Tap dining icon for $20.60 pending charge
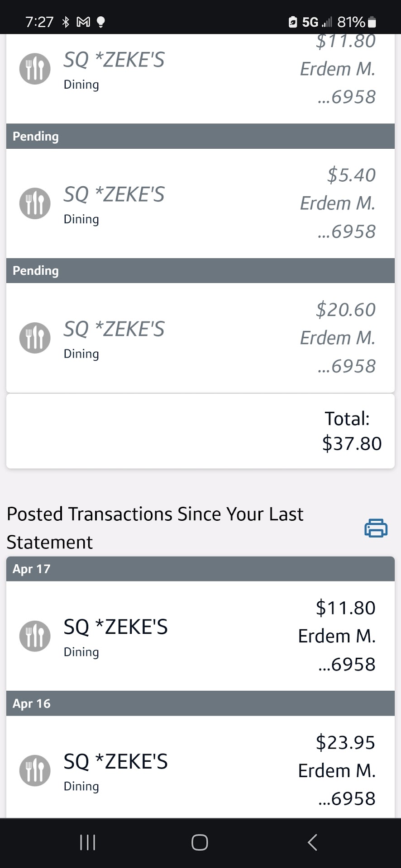 [x=35, y=338]
